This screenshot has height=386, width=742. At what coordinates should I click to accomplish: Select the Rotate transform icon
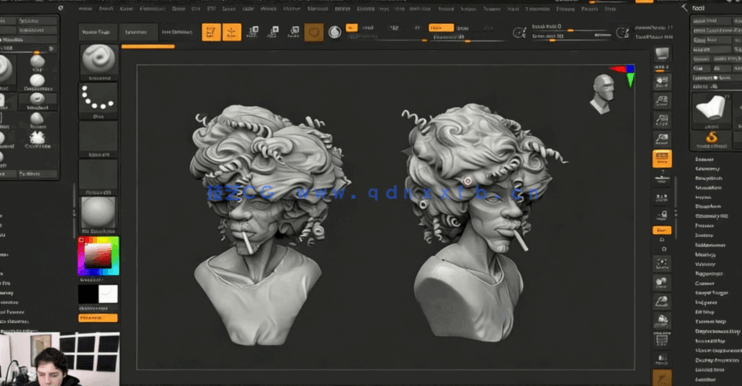coord(294,32)
